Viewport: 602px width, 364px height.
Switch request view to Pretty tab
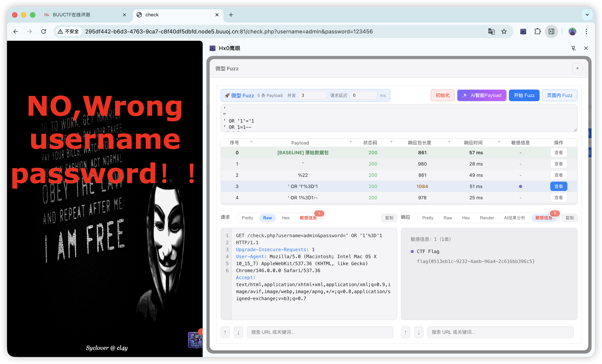coord(247,218)
